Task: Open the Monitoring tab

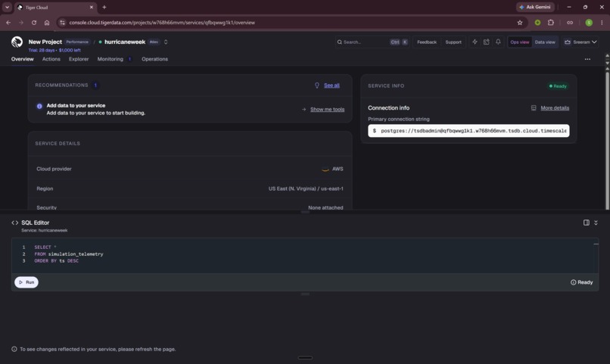Action: pyautogui.click(x=110, y=59)
